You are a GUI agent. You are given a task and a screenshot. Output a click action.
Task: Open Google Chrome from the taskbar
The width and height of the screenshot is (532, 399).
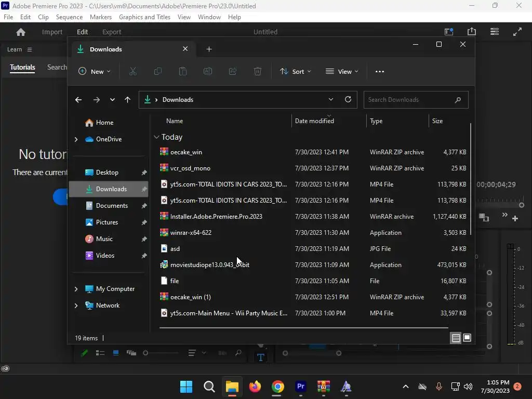pyautogui.click(x=277, y=387)
